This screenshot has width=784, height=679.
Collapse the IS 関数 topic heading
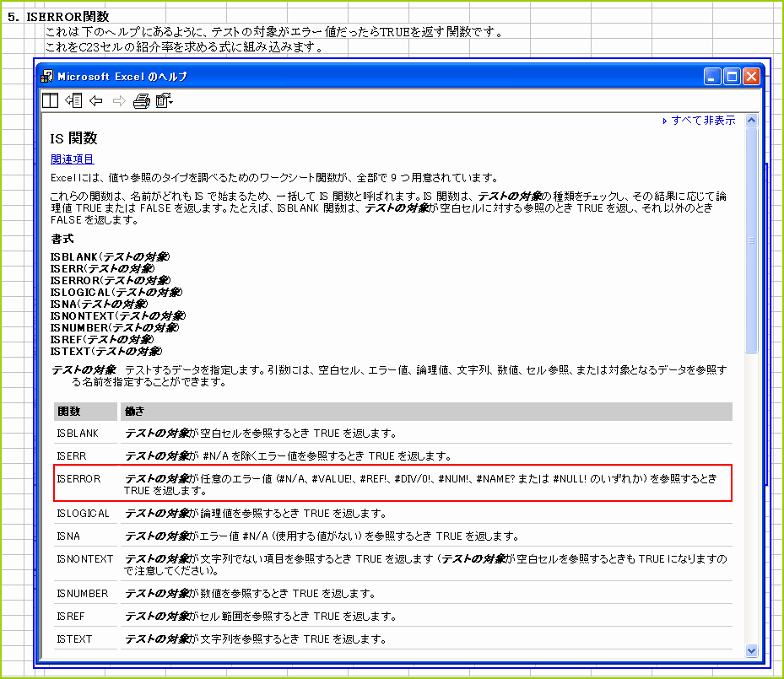pyautogui.click(x=67, y=138)
